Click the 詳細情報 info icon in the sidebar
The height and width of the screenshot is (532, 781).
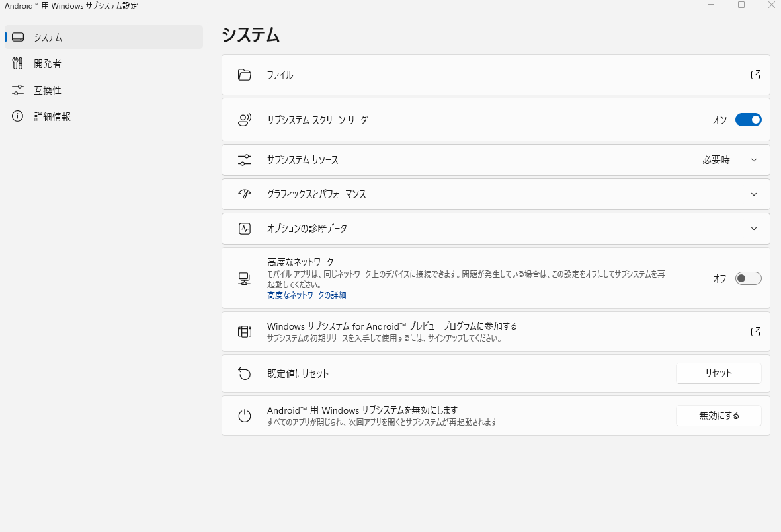tap(17, 116)
